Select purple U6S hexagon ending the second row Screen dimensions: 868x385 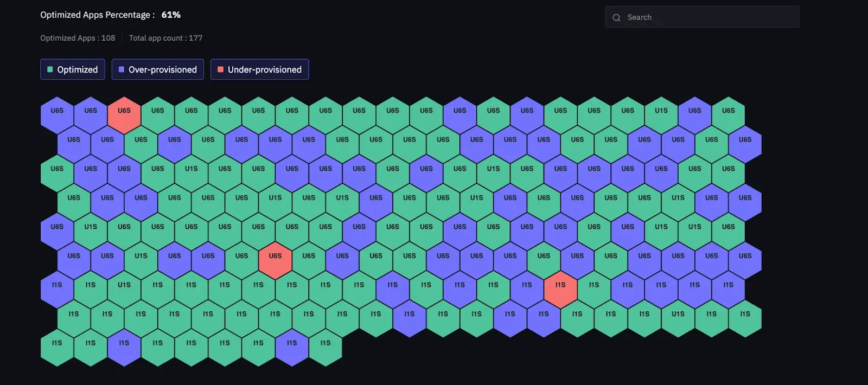(x=745, y=145)
